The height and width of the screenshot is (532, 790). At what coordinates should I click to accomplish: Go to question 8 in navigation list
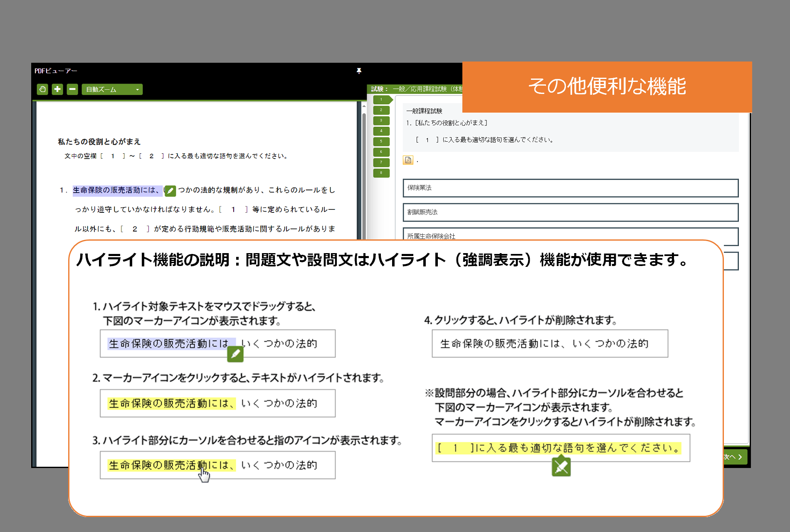click(x=381, y=173)
